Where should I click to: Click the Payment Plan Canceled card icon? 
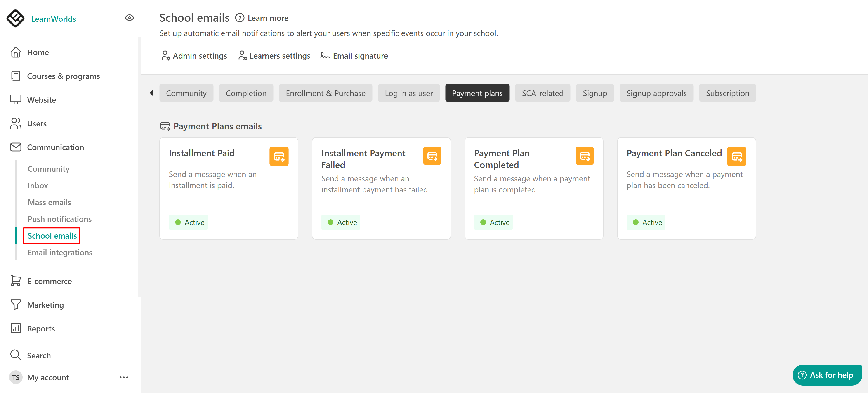(736, 156)
